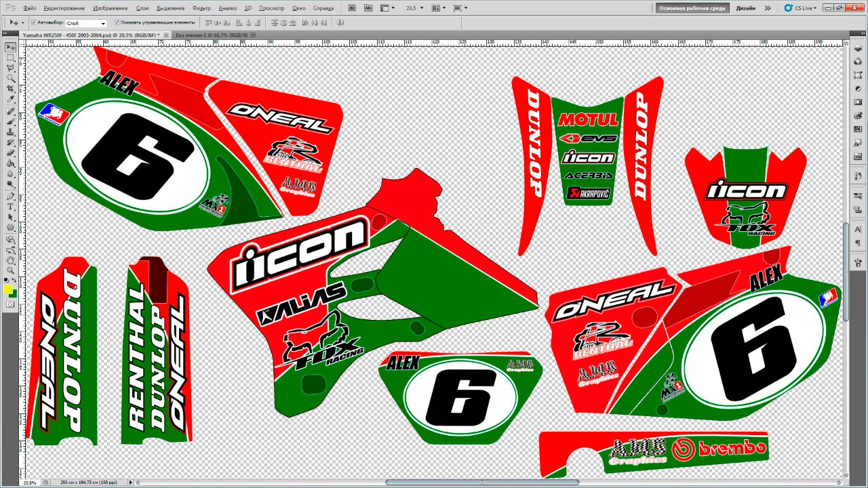Switch to the Дизайн workspace
868x488 pixels.
745,8
